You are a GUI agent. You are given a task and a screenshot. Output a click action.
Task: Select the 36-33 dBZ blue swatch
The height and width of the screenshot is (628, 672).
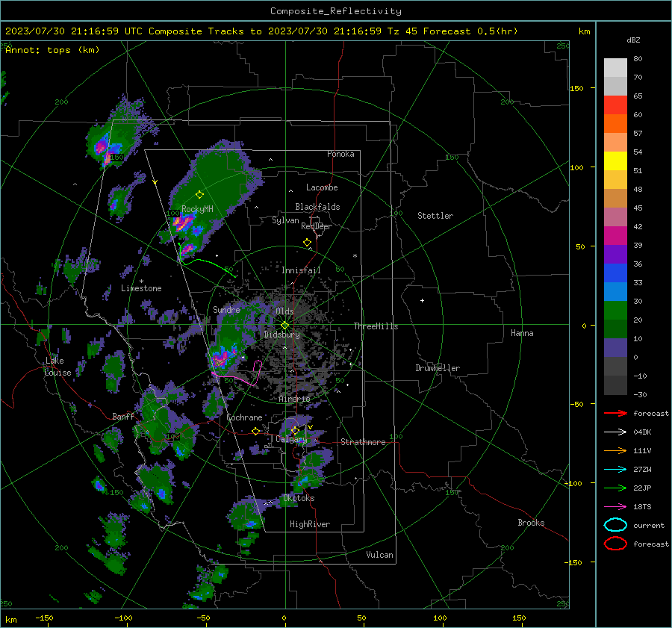pyautogui.click(x=615, y=273)
